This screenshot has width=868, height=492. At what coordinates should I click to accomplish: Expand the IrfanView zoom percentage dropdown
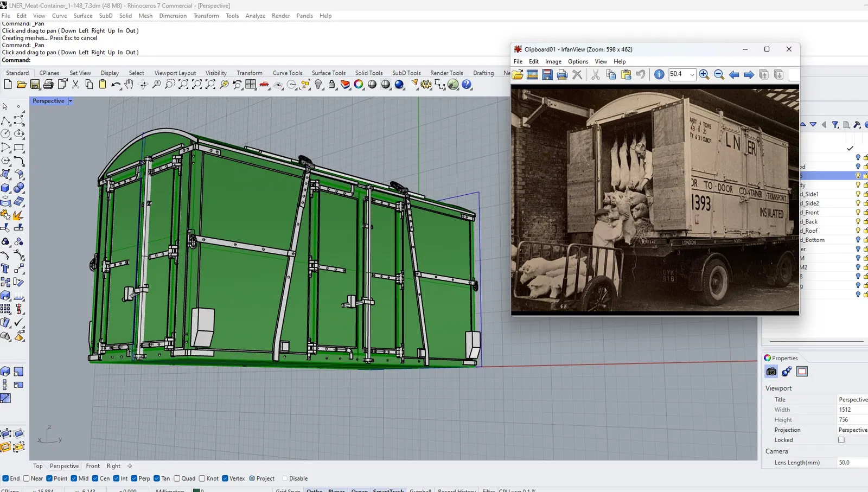click(x=692, y=75)
